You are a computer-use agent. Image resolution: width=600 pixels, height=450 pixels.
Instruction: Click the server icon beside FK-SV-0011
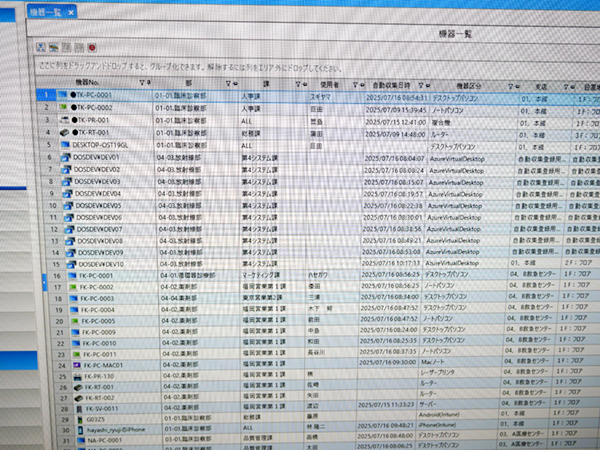pos(79,409)
